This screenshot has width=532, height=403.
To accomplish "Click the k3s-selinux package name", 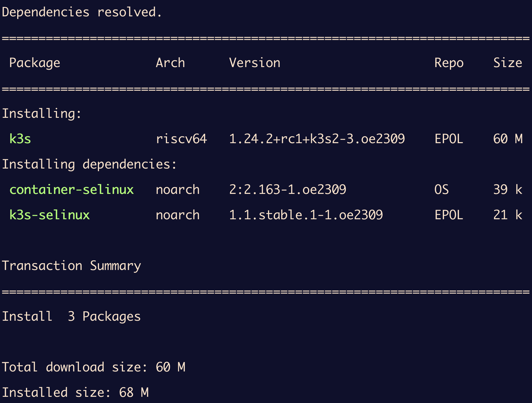I will click(49, 215).
